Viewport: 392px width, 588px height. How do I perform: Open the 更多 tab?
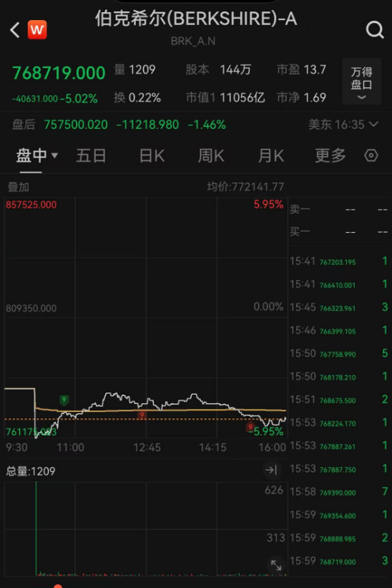coord(330,155)
